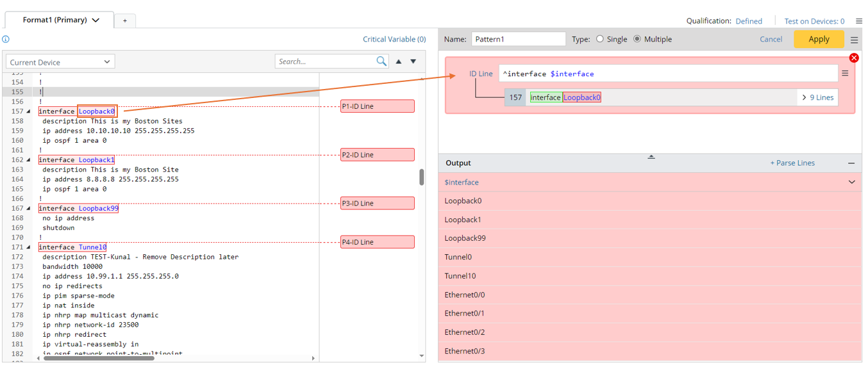Remove pattern using red X icon

(853, 58)
